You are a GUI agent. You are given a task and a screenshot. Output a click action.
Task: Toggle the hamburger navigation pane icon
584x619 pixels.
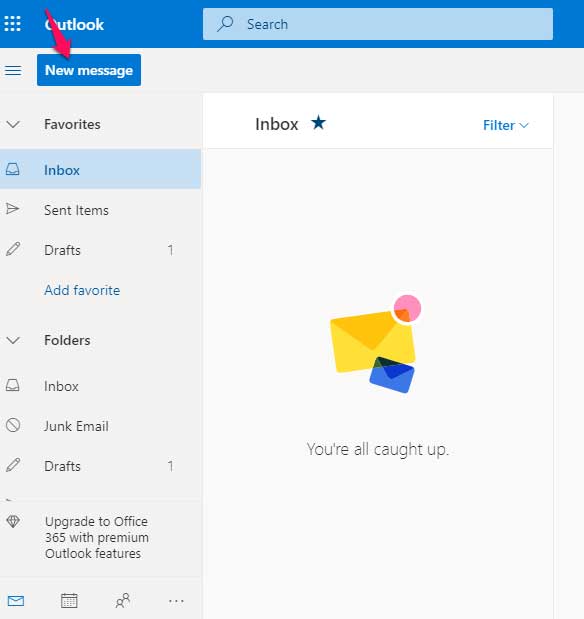[13, 71]
